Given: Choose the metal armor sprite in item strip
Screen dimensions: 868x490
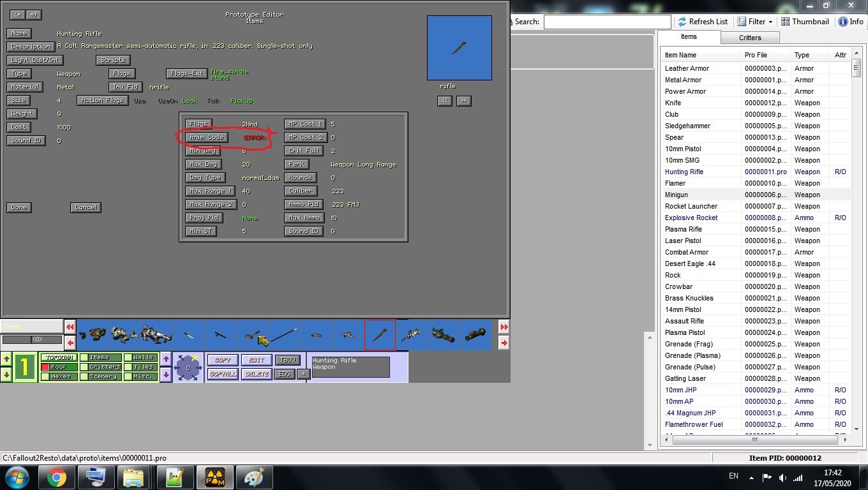Looking at the screenshot, I should coord(125,335).
